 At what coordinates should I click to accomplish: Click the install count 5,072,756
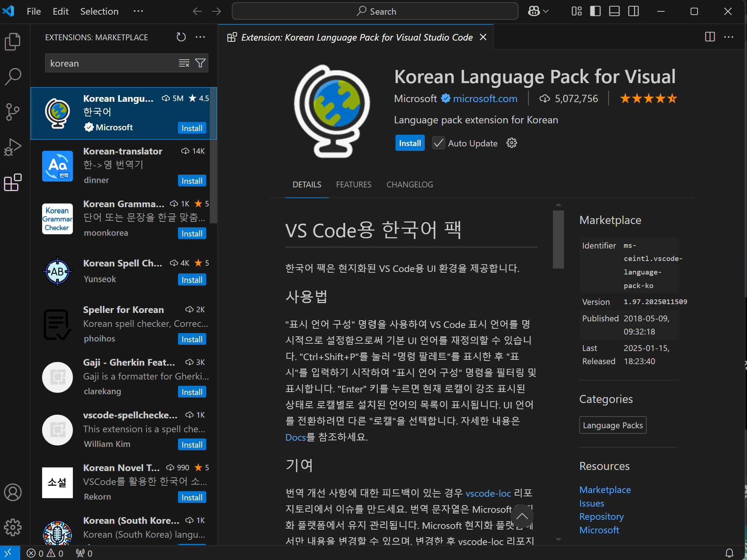pos(569,98)
